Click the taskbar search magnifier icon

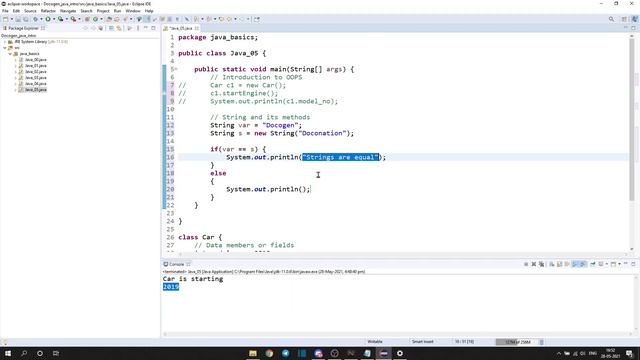pyautogui.click(x=24, y=353)
